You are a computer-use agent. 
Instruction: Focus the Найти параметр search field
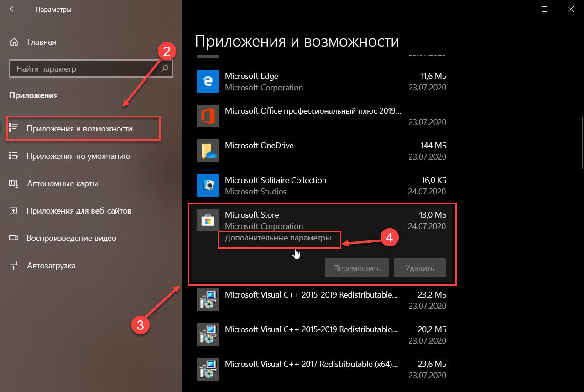click(91, 69)
